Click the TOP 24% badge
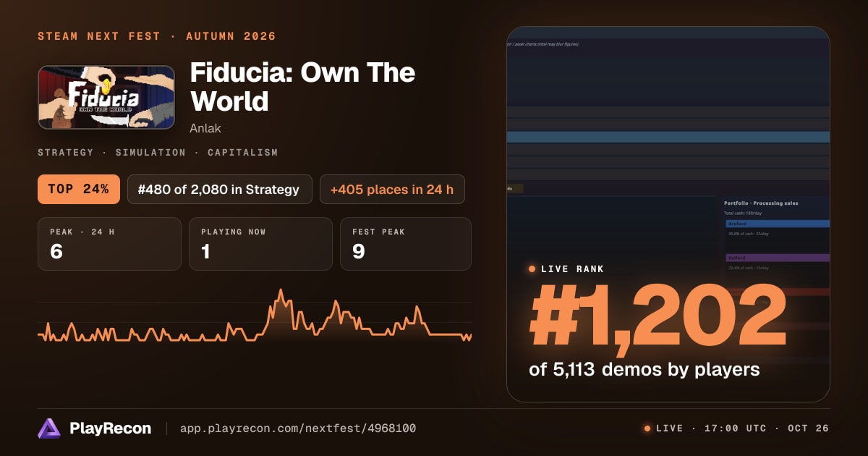This screenshot has height=456, width=868. tap(78, 190)
